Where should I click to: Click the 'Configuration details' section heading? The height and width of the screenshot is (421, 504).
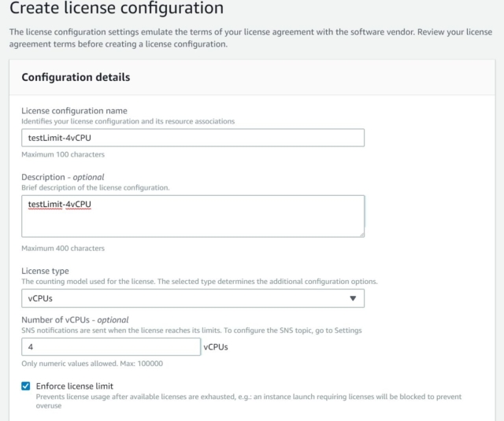tap(76, 77)
